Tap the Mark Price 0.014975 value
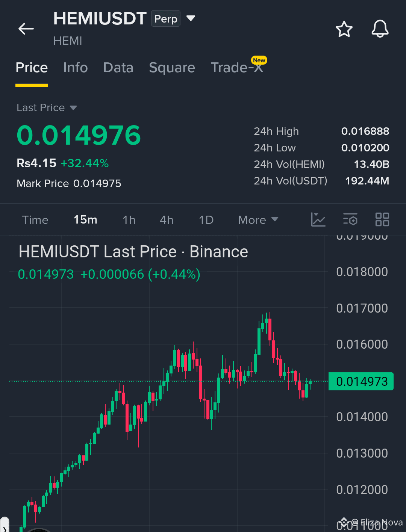The width and height of the screenshot is (406, 532). (97, 183)
